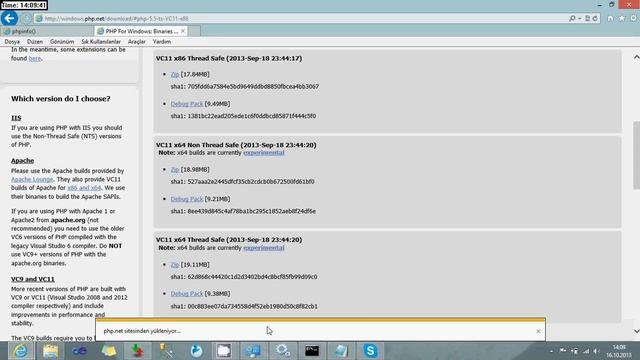Click the page scroll down arrow

[x=636, y=331]
